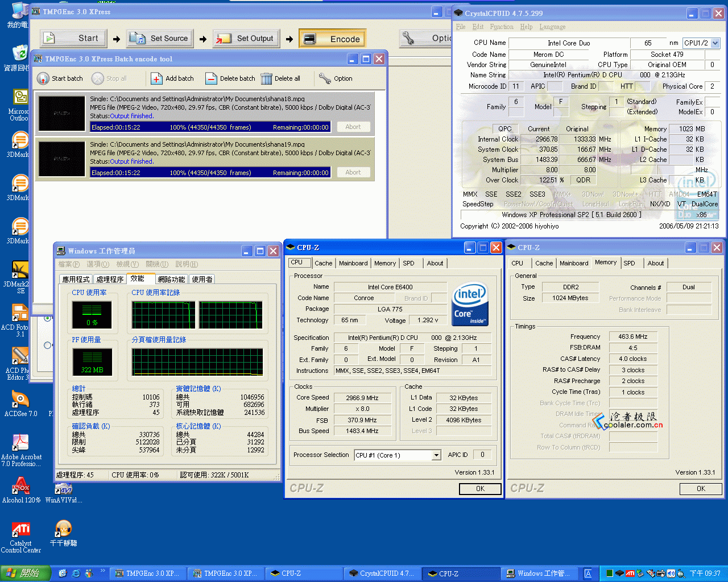This screenshot has width=728, height=582.
Task: Click the Intel Core E6400 name field
Action: click(x=390, y=287)
